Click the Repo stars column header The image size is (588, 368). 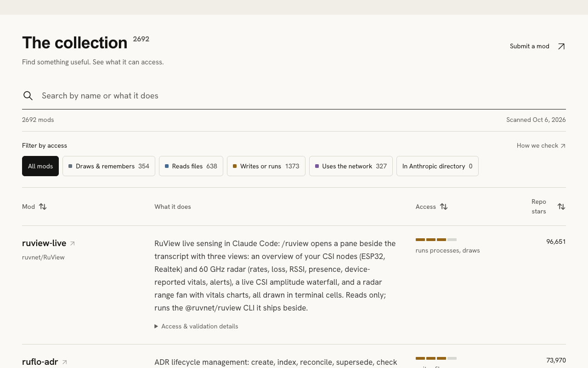point(548,207)
